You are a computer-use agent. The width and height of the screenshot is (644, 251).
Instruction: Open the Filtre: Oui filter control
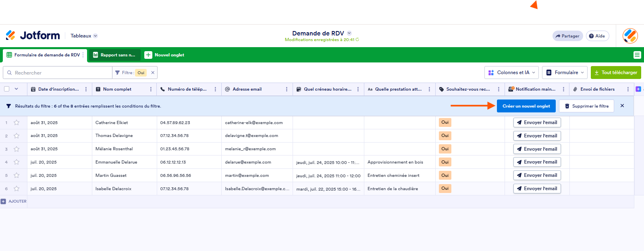pos(131,73)
